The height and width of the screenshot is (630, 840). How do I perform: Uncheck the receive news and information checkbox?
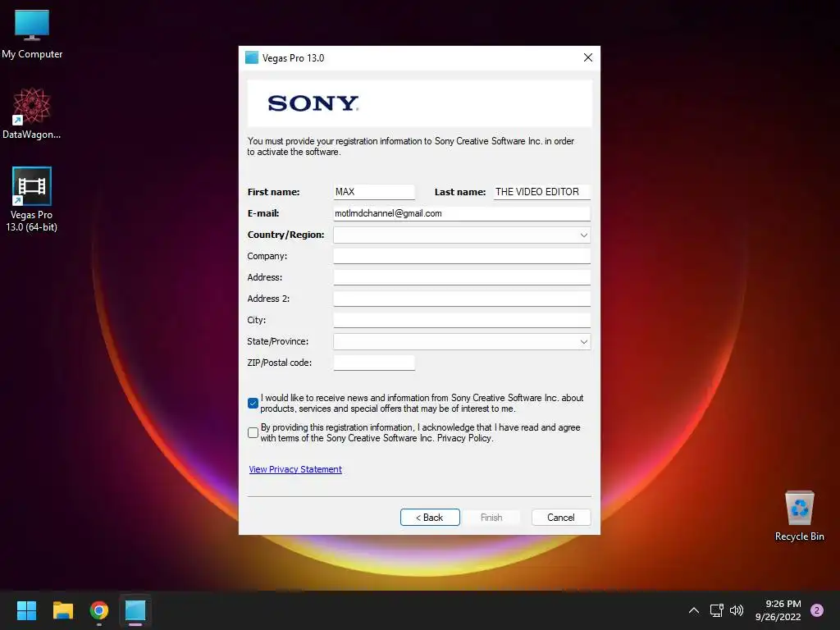(x=253, y=403)
